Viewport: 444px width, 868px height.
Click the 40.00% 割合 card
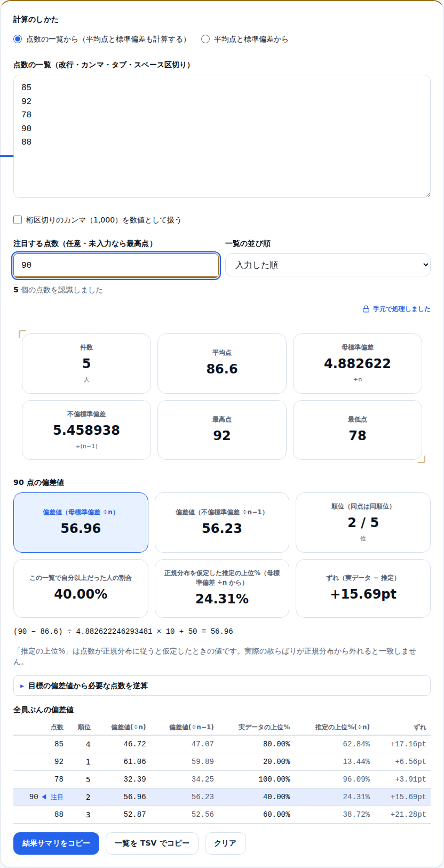tap(81, 588)
